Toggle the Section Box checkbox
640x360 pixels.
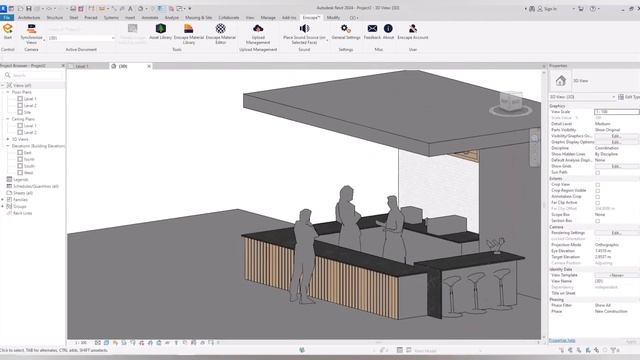pos(598,221)
